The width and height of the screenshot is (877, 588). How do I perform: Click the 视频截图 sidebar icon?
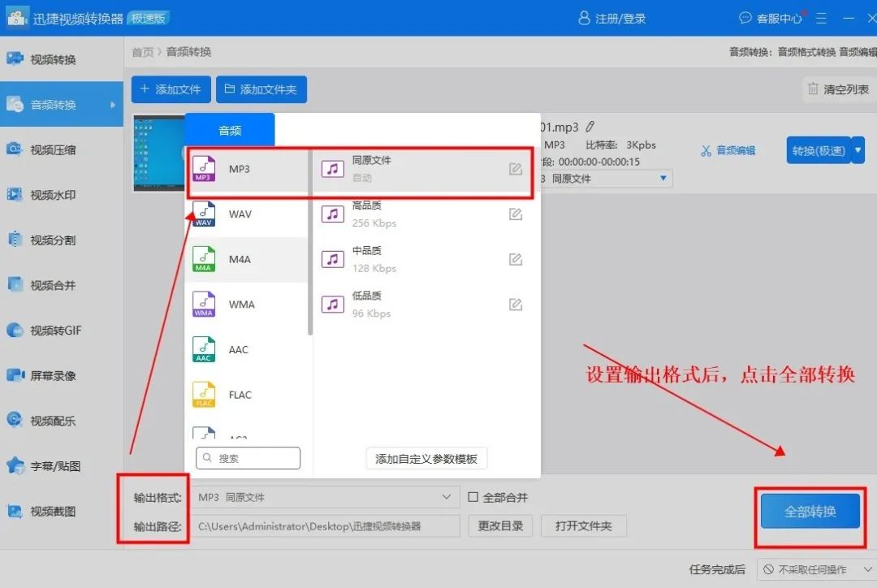point(15,511)
